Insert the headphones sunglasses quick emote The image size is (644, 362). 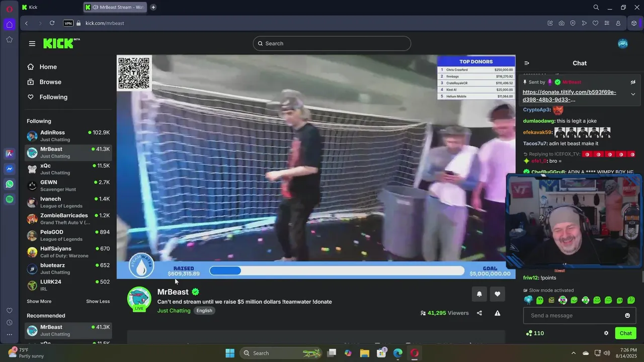[x=562, y=300]
